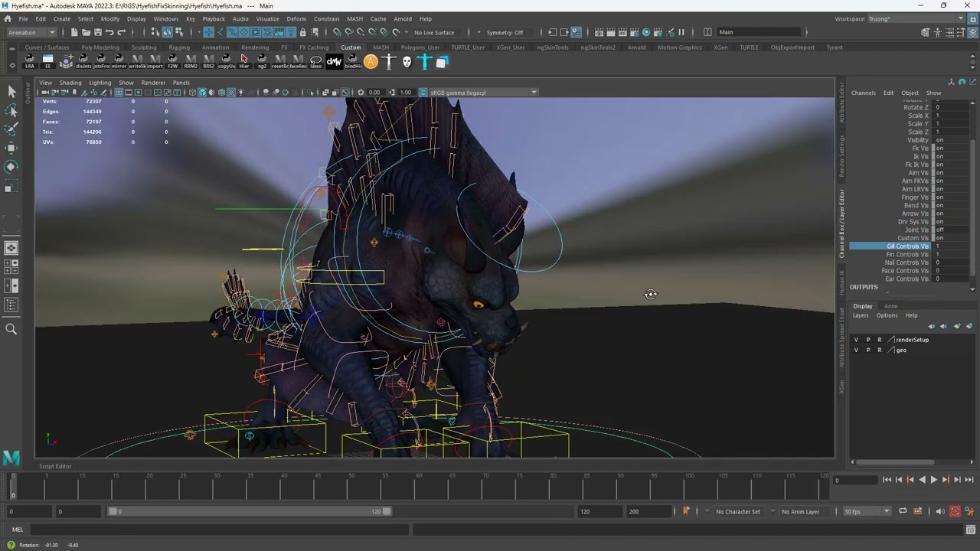Click the orange A circle shelf icon
Image resolution: width=980 pixels, height=551 pixels.
click(x=371, y=62)
